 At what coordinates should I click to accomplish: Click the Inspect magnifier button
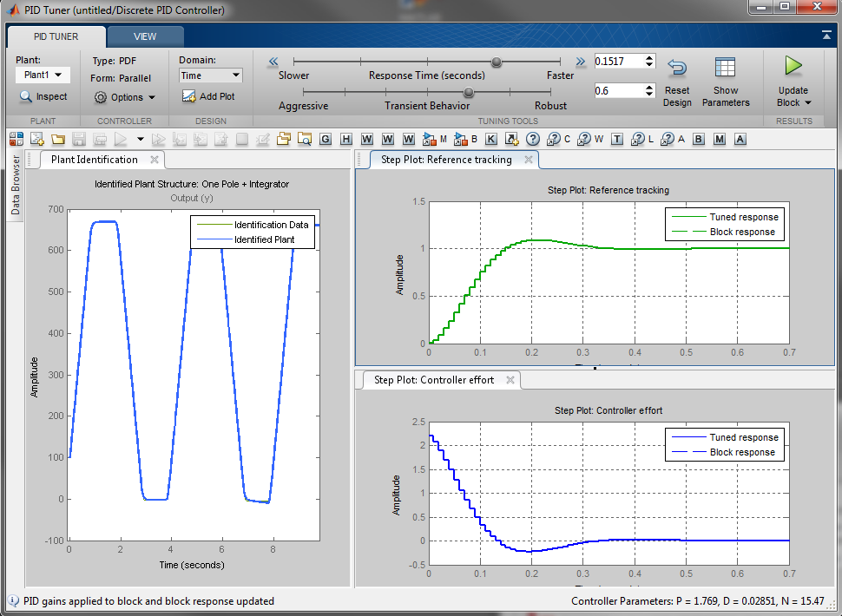click(x=43, y=97)
